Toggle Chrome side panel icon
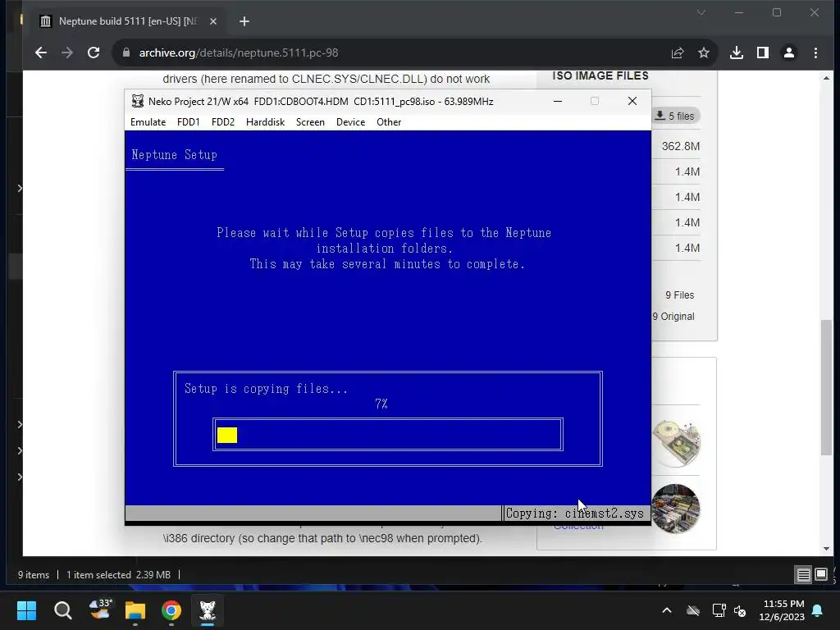The height and width of the screenshot is (630, 840). pos(763,52)
